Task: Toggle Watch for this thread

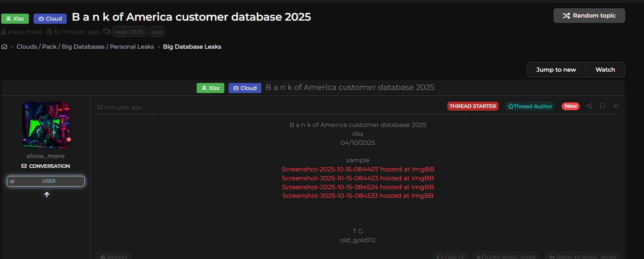Action: [x=605, y=70]
